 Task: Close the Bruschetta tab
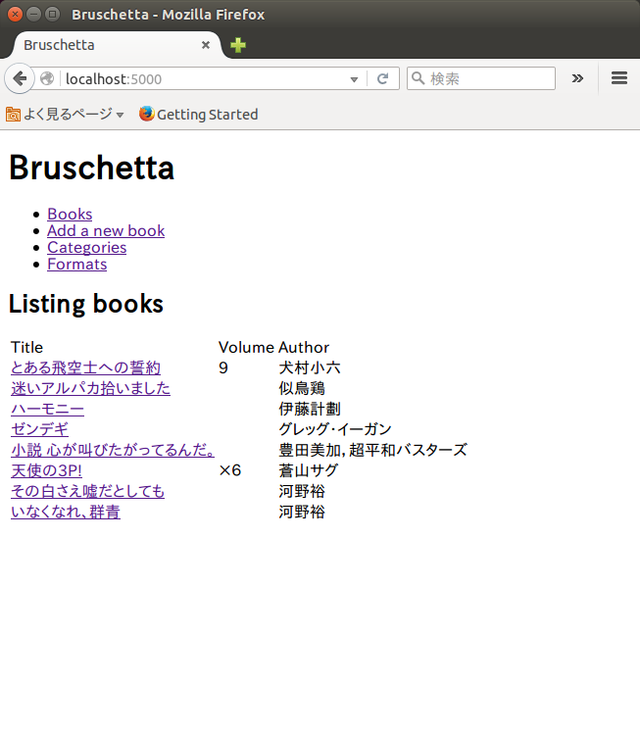(205, 45)
